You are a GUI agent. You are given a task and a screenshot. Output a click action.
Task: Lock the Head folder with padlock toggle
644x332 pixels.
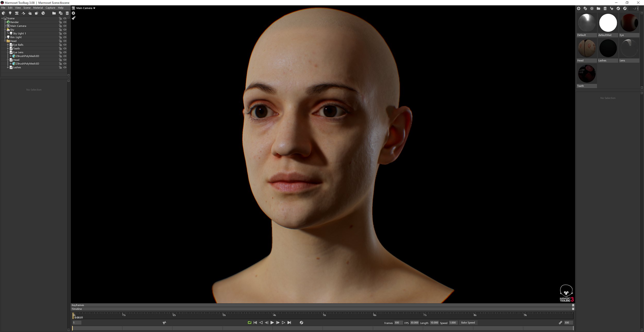click(60, 41)
